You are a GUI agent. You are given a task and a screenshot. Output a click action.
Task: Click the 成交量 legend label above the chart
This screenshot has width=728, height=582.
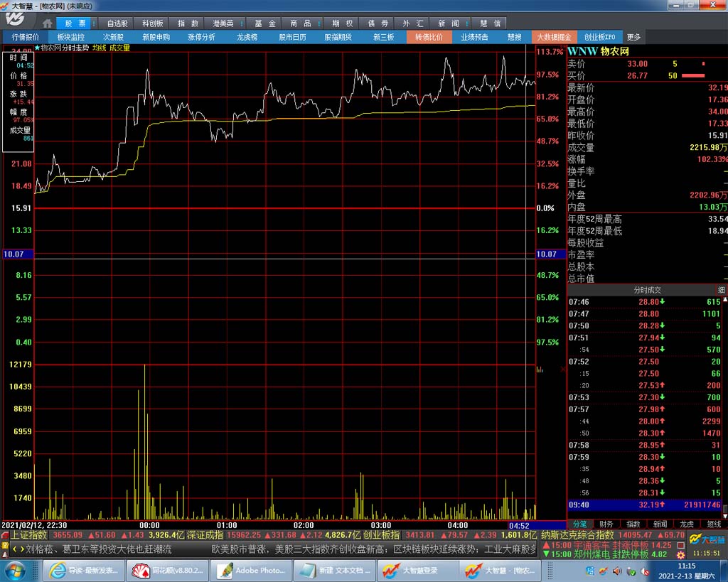coord(119,48)
